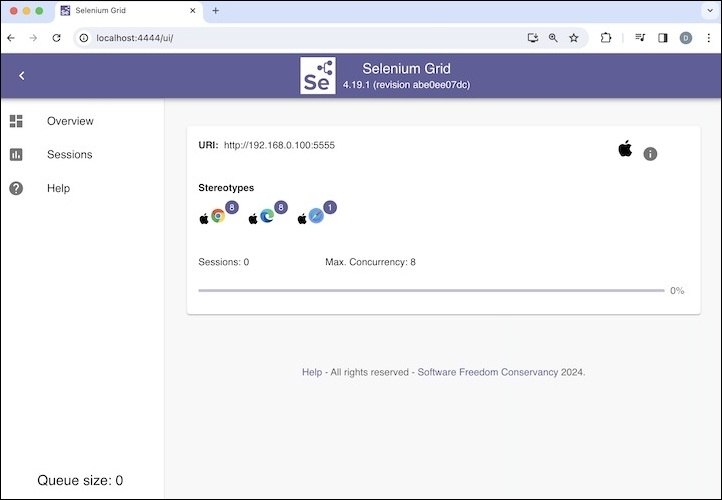The width and height of the screenshot is (722, 500).
Task: Open the profile avatar D
Action: 686,38
